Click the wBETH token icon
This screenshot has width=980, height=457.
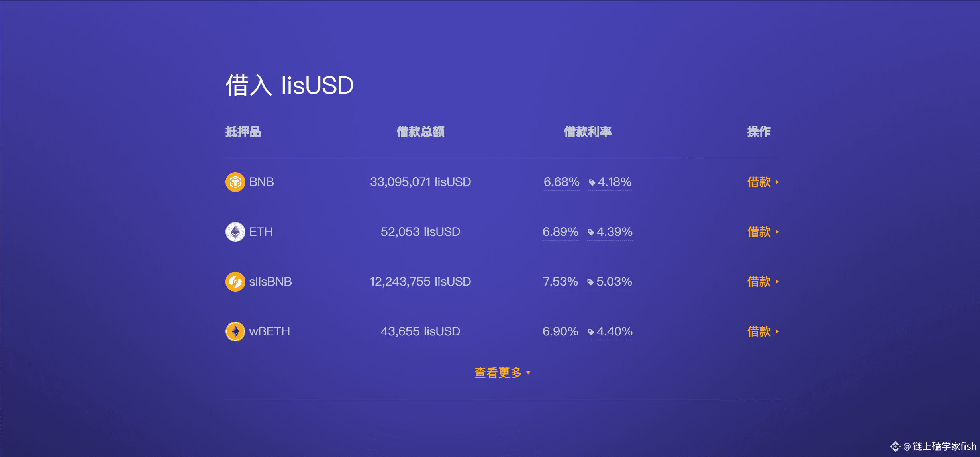tap(235, 331)
